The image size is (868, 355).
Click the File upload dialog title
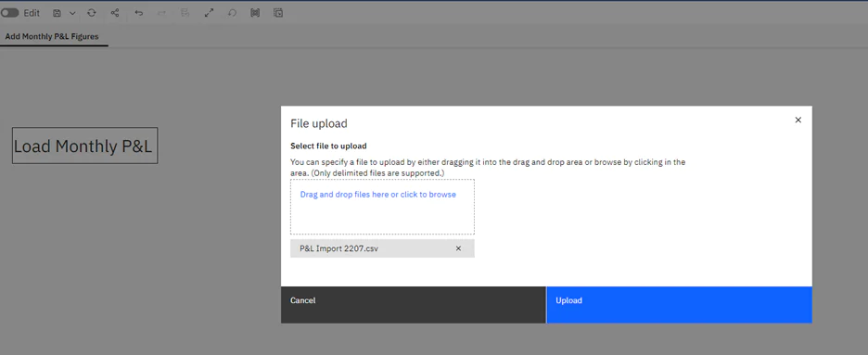[x=319, y=123]
